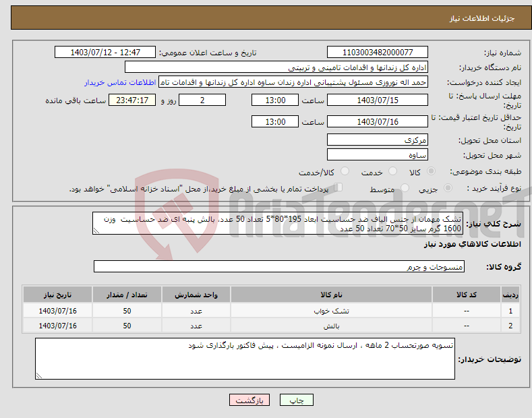Click the واحد شمارش column header

click(196, 295)
